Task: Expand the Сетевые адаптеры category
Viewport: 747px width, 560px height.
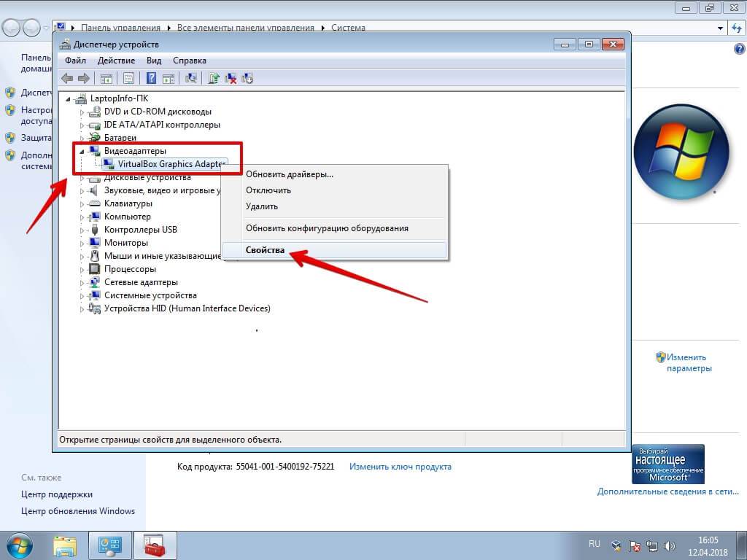Action: coord(82,283)
